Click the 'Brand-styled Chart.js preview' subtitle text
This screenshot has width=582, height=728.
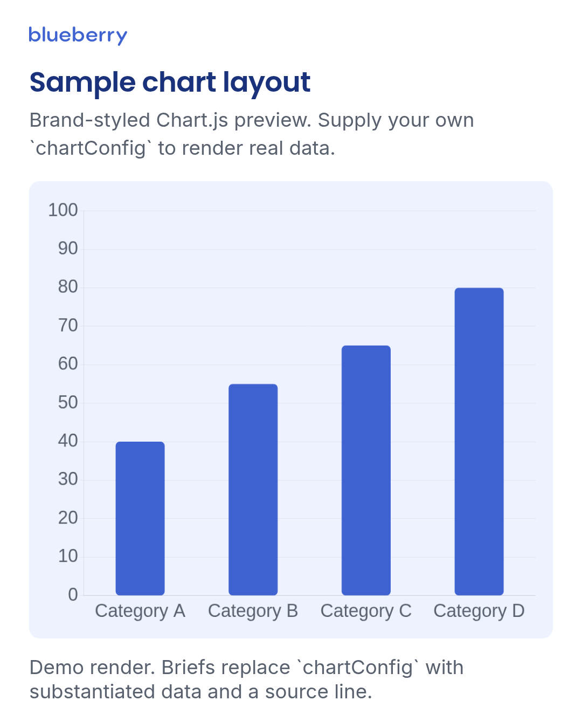tap(171, 120)
